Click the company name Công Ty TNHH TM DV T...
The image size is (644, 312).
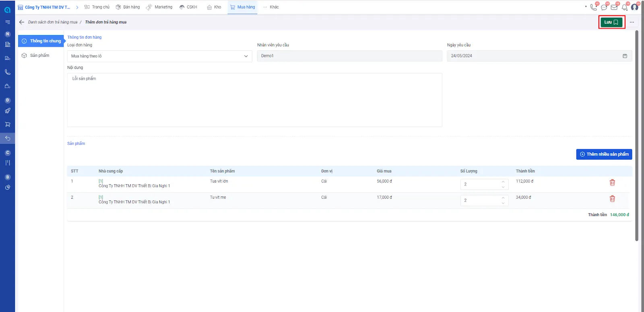pyautogui.click(x=47, y=7)
